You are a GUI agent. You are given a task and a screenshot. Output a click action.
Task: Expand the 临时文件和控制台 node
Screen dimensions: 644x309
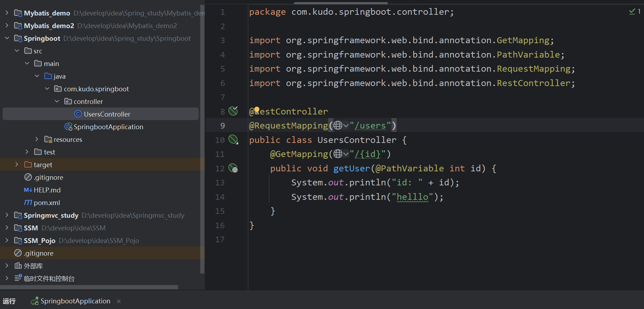[x=7, y=278]
